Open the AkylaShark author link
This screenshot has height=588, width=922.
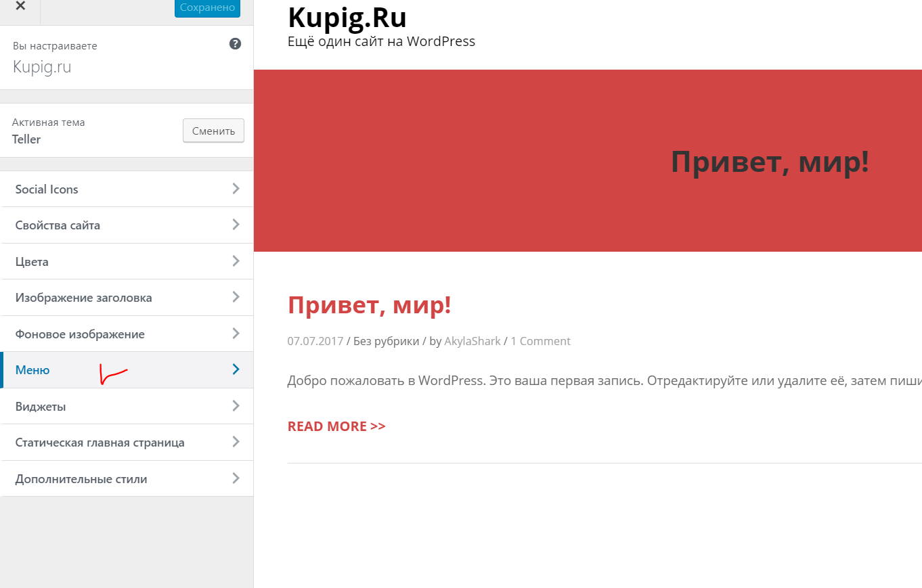tap(473, 341)
